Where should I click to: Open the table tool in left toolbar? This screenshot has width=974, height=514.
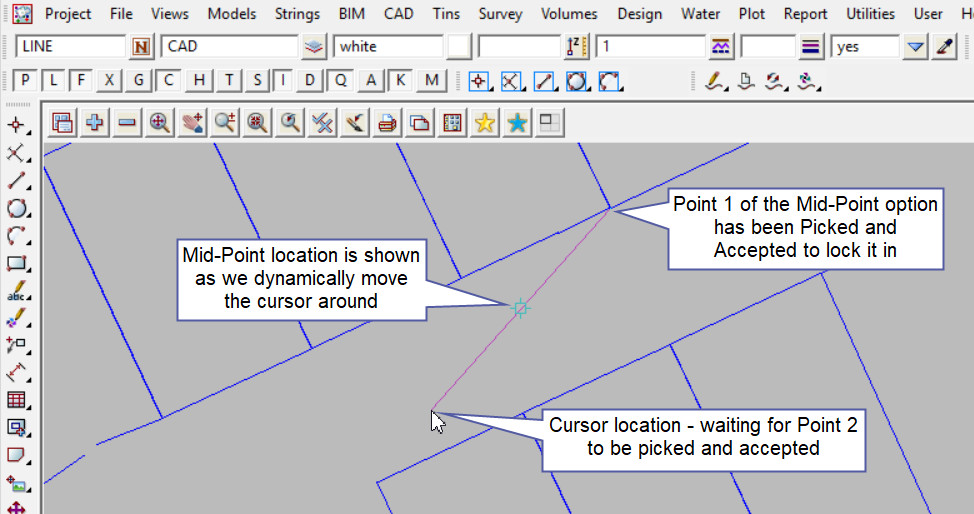click(x=16, y=400)
